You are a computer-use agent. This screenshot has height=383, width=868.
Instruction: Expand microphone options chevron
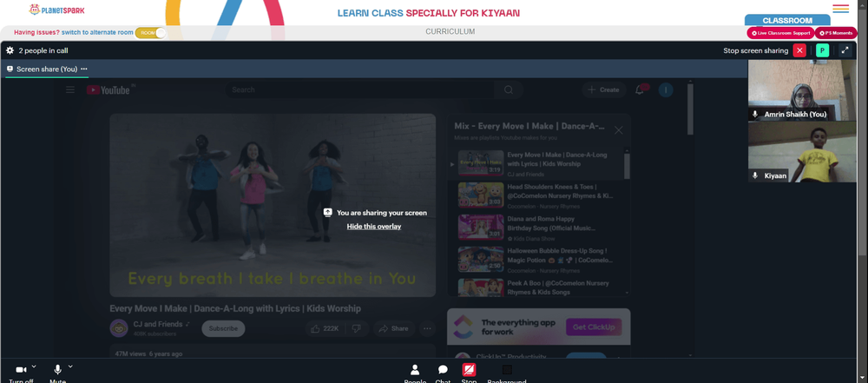pyautogui.click(x=70, y=366)
